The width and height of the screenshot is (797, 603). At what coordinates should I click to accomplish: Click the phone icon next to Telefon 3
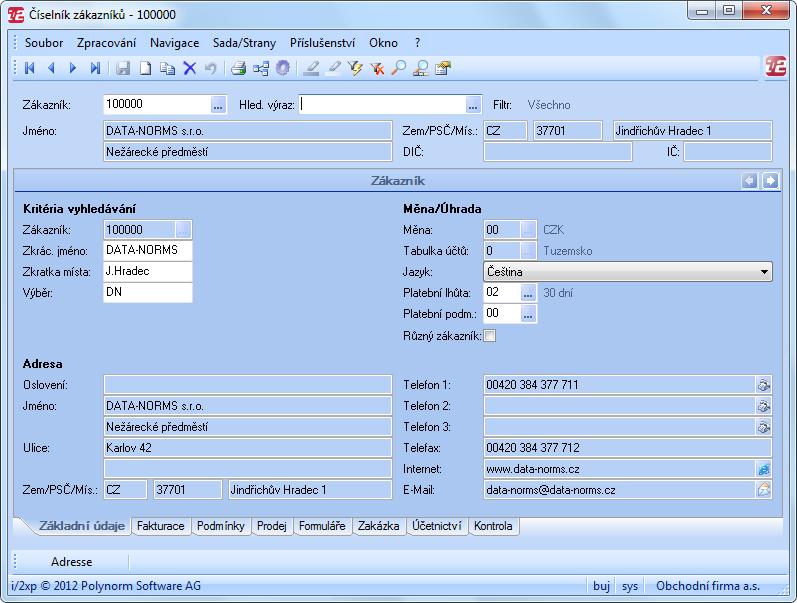point(763,427)
